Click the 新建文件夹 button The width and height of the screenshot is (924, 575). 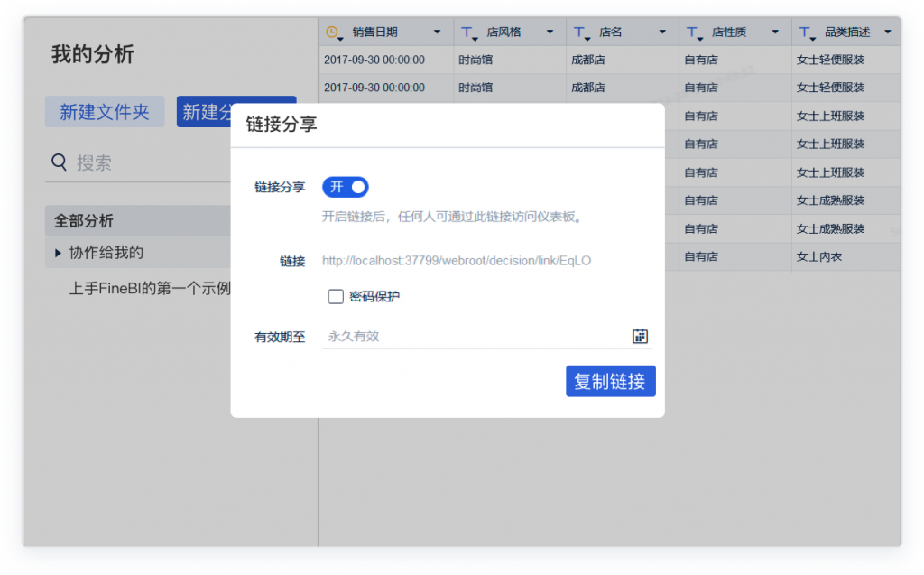(105, 111)
